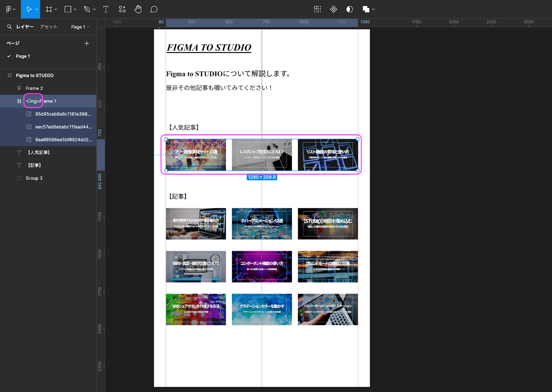This screenshot has height=392, width=552.
Task: Click the 案件獲得するための学習の進め方 thumbnail
Action: pos(196,224)
